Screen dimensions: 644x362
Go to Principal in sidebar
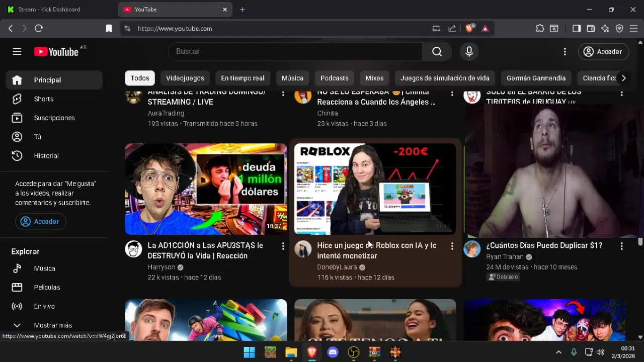[x=54, y=80]
